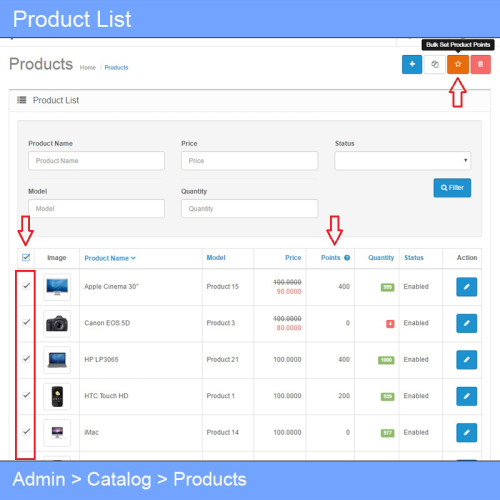This screenshot has height=500, width=500.
Task: Uncheck the Apple Cinema 30 row checkbox
Action: [26, 286]
